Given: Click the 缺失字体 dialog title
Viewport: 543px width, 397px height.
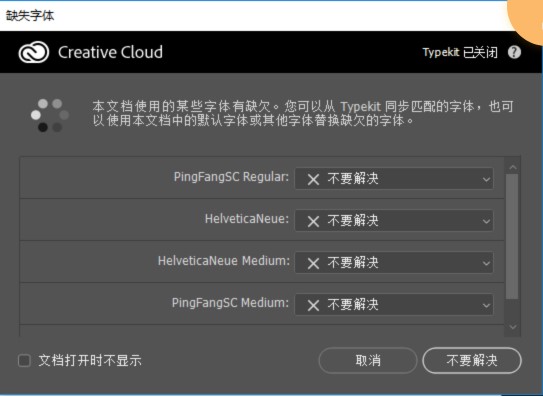Looking at the screenshot, I should (x=30, y=16).
